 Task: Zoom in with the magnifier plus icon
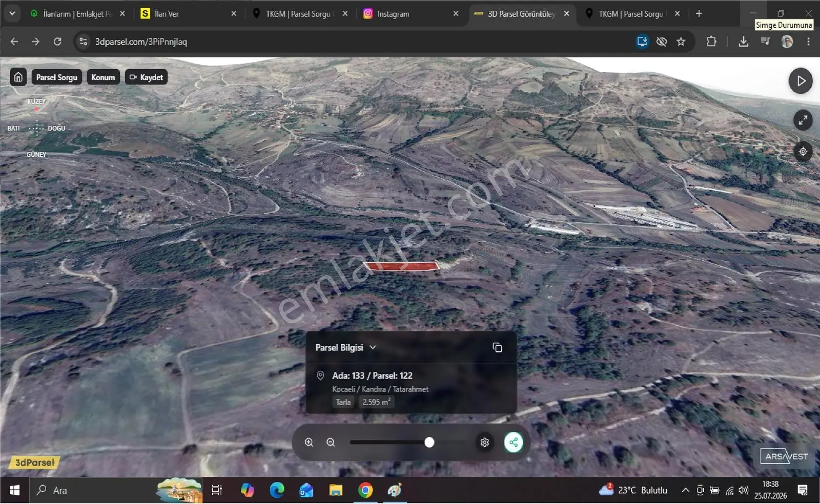pos(309,443)
